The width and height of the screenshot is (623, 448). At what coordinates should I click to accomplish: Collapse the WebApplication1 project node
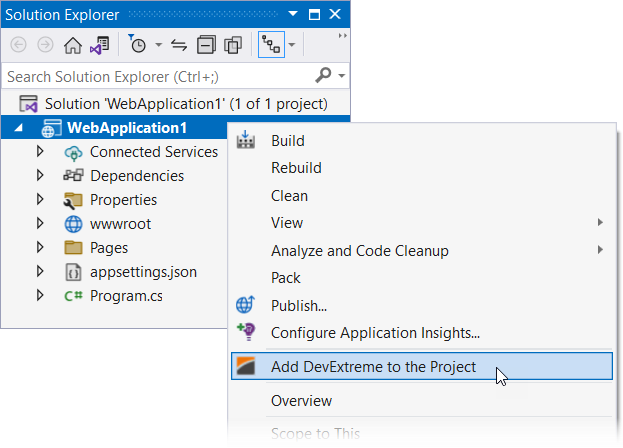[18, 127]
